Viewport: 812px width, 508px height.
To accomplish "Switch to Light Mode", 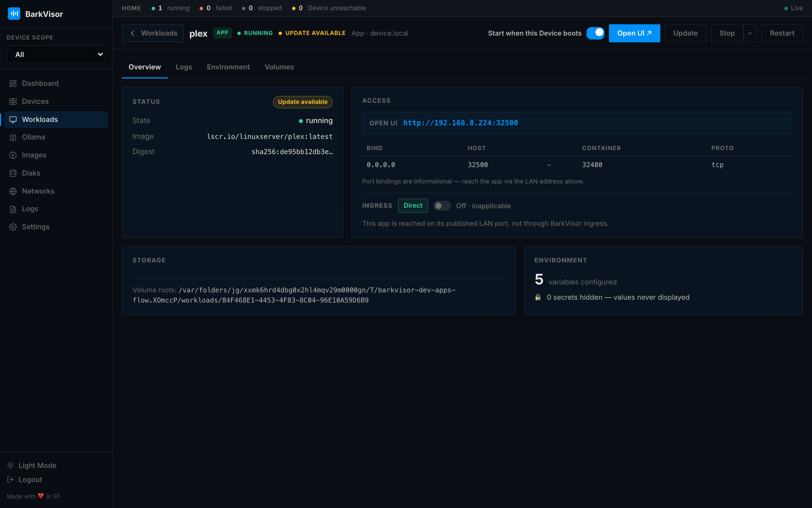I will click(32, 465).
